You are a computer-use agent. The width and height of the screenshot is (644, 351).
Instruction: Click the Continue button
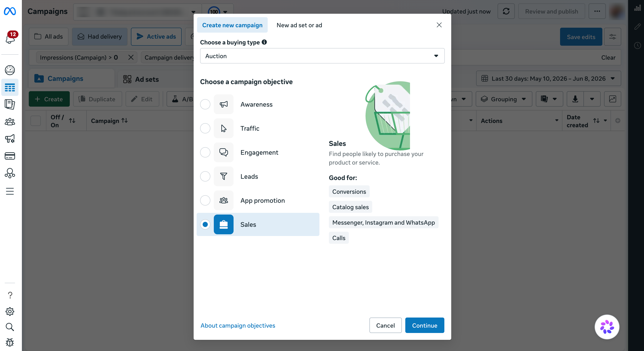[x=424, y=325]
